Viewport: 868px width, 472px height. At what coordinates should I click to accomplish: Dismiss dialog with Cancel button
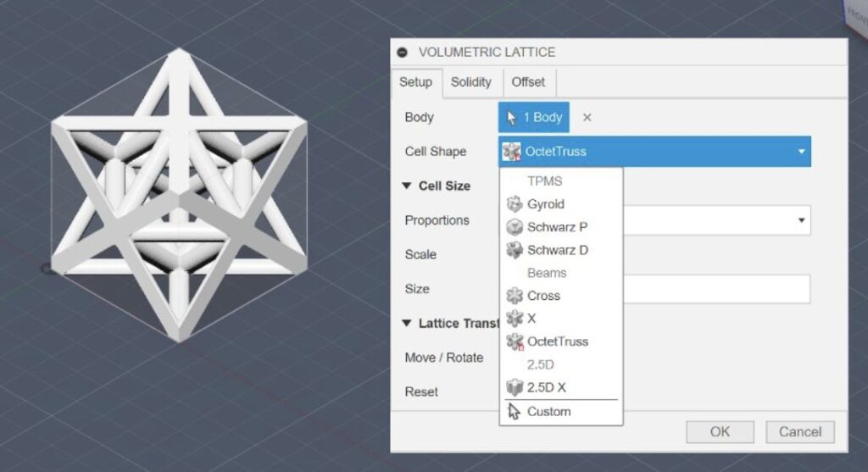click(800, 432)
